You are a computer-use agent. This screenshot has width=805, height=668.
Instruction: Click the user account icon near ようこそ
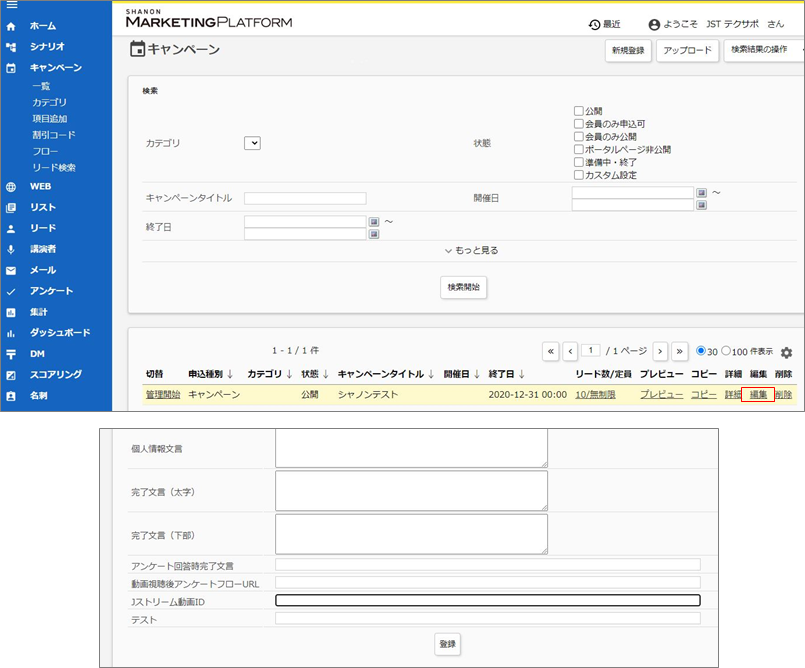654,24
